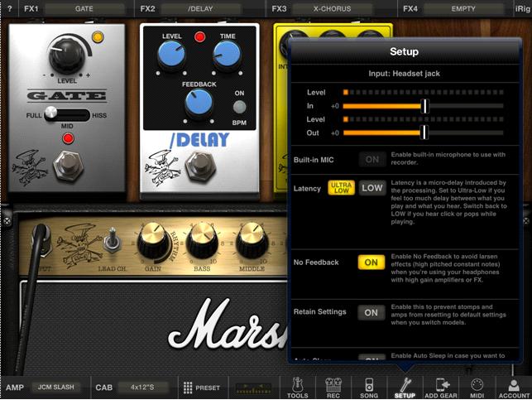532x400 pixels.
Task: Open the CAB 4x12"S selector
Action: 142,387
